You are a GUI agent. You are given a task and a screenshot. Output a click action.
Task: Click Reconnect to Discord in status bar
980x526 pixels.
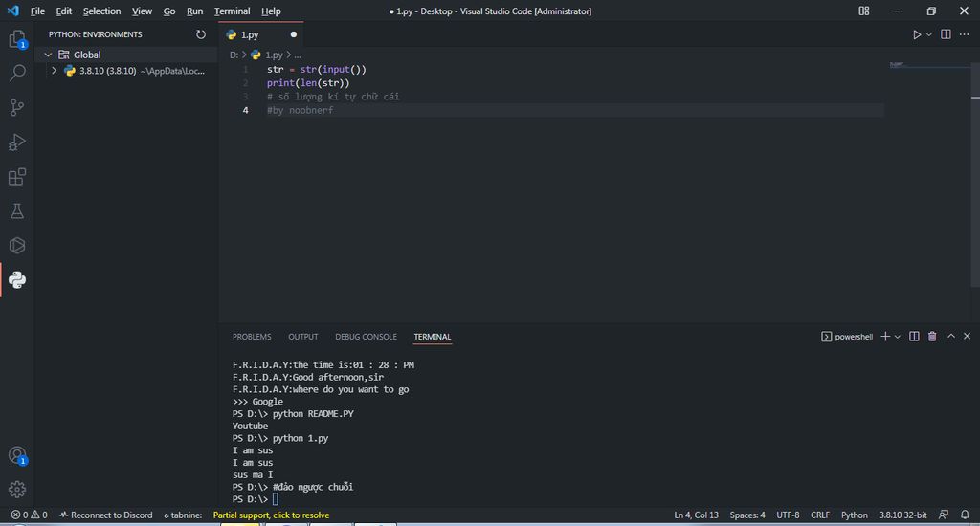105,515
